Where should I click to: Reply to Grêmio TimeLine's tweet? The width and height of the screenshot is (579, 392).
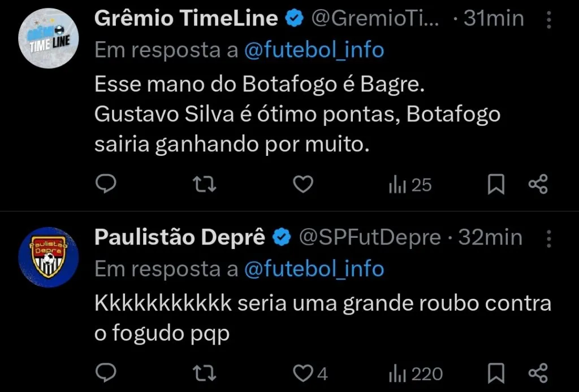(x=106, y=184)
